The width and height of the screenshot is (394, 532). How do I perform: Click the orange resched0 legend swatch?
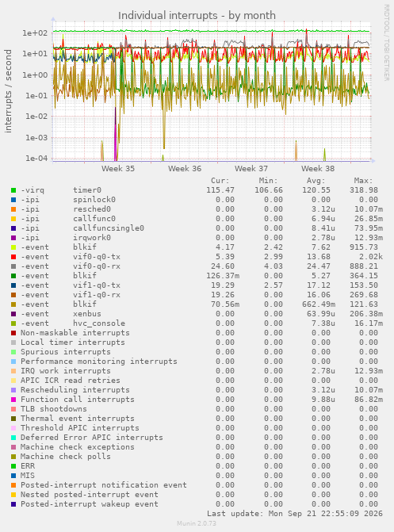(13, 209)
